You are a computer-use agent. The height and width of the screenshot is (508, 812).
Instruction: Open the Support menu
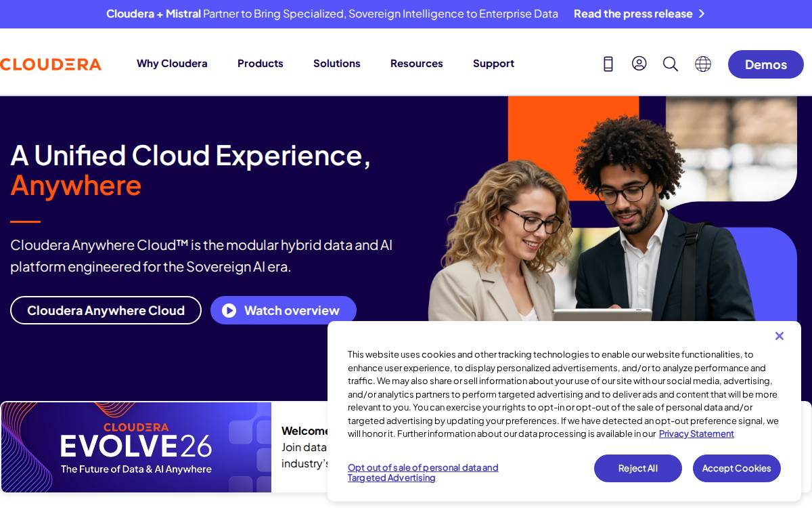click(x=493, y=64)
